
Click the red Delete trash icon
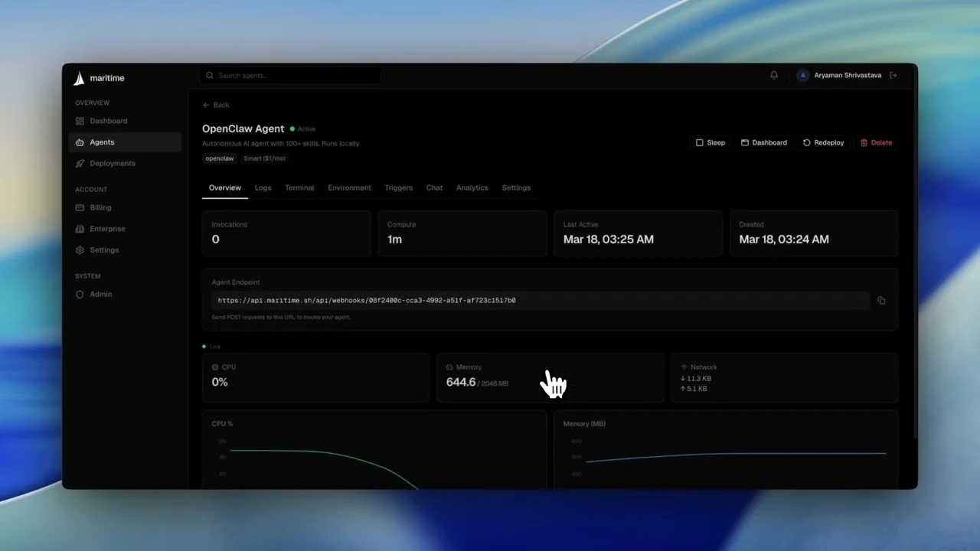click(864, 142)
